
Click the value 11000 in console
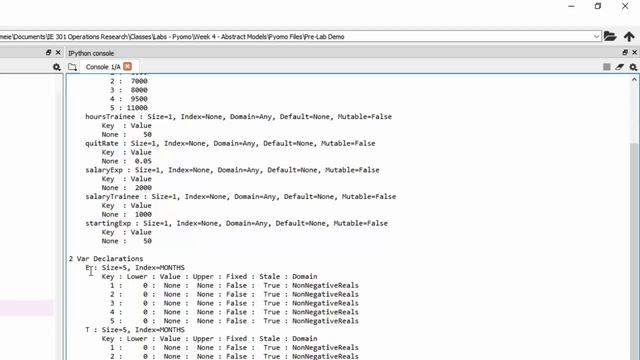click(x=137, y=108)
